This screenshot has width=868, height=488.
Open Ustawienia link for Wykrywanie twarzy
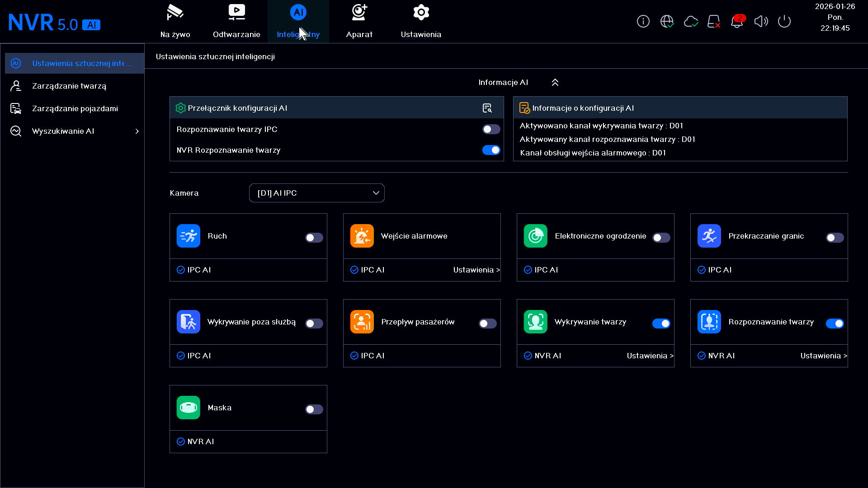point(650,356)
